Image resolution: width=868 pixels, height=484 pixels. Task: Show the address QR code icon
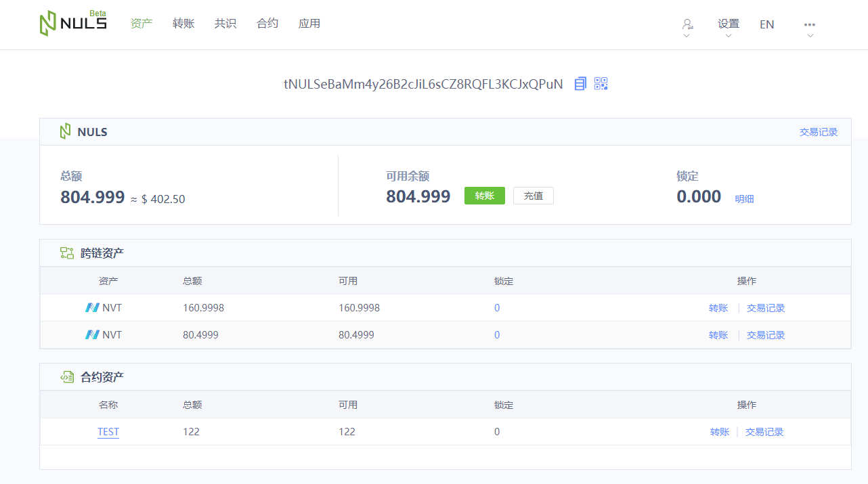coord(601,84)
